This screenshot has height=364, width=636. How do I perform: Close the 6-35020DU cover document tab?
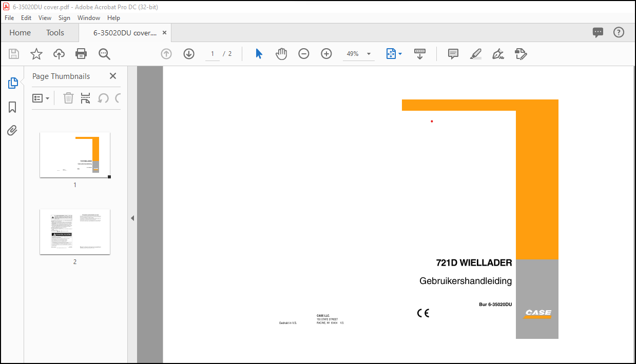pyautogui.click(x=164, y=32)
